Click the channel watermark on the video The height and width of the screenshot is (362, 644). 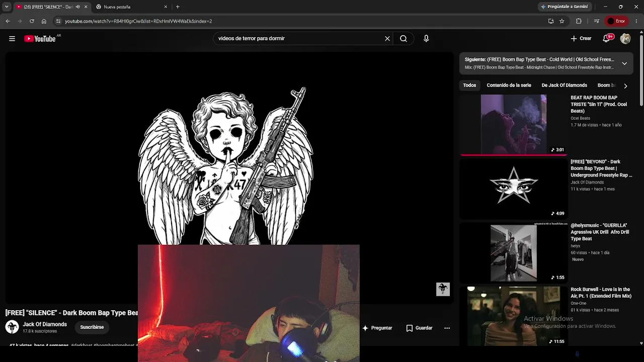pos(443,289)
